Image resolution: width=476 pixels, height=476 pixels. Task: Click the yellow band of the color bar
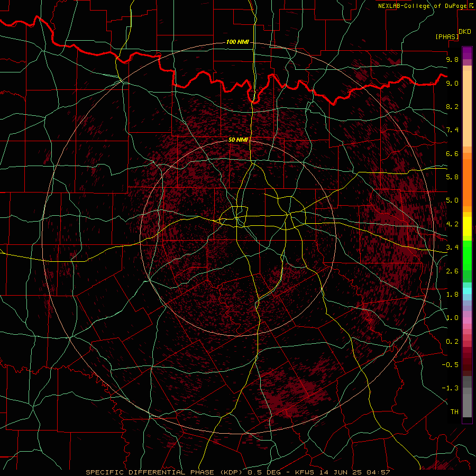pyautogui.click(x=467, y=226)
